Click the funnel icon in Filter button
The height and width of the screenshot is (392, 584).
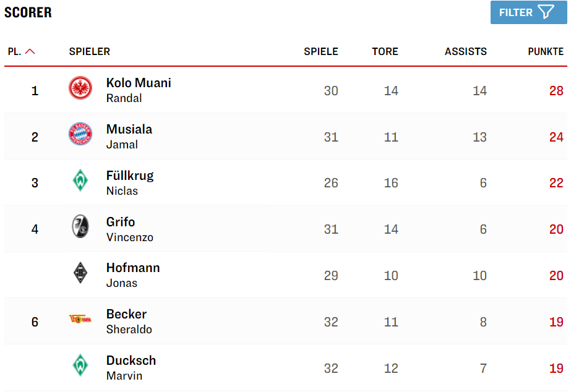pyautogui.click(x=546, y=12)
